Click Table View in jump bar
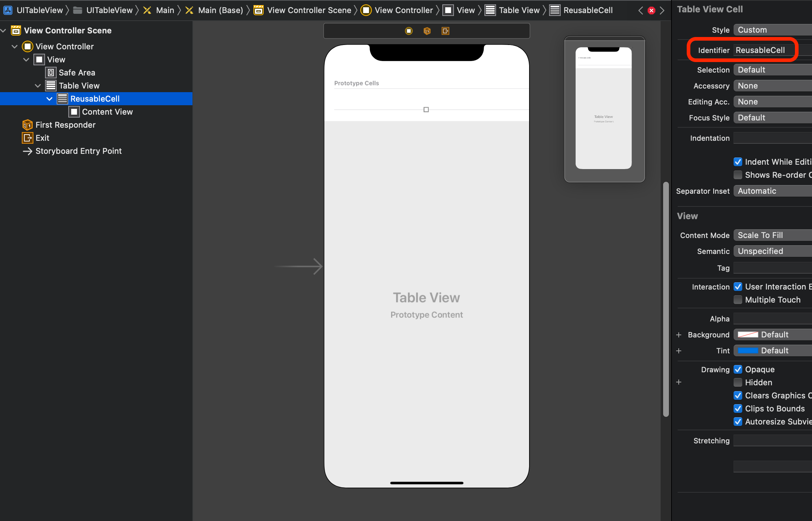Screen dimensions: 812x521 point(519,10)
